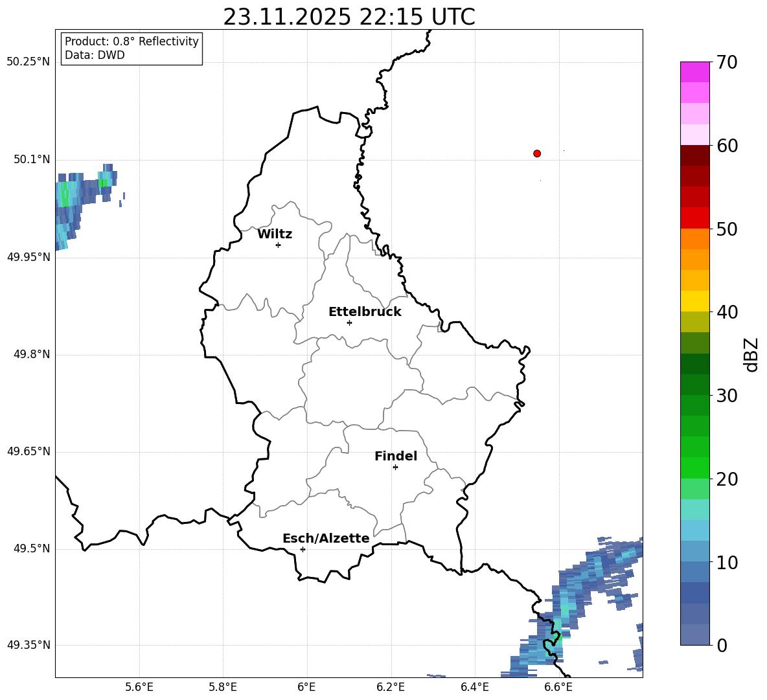Click the 50.1°N latitude label
The height and width of the screenshot is (700, 767).
(32, 160)
